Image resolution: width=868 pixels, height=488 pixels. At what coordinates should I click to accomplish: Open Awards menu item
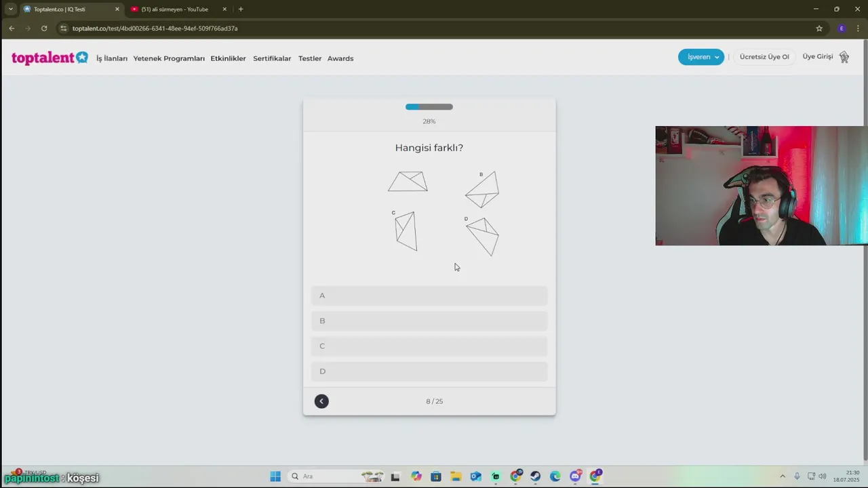[340, 58]
